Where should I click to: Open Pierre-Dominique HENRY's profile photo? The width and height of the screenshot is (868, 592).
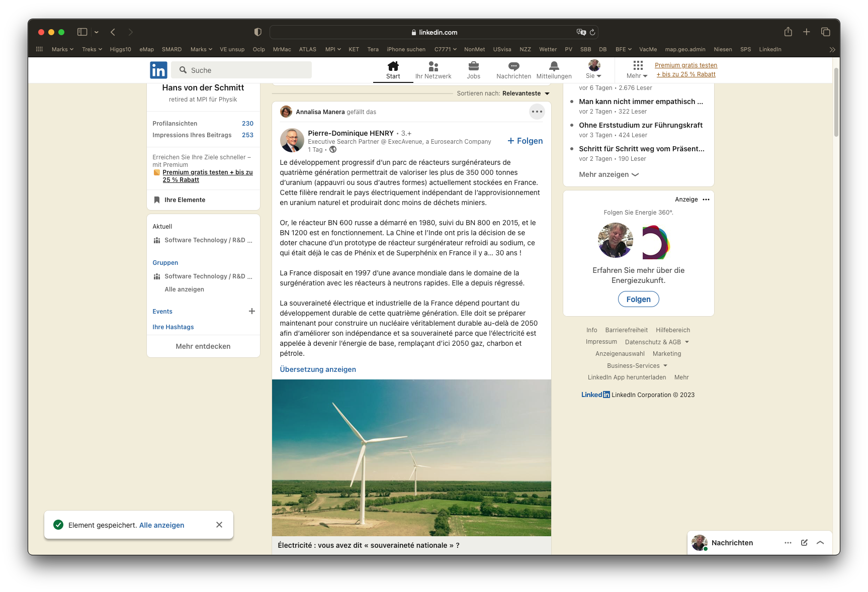pyautogui.click(x=292, y=140)
